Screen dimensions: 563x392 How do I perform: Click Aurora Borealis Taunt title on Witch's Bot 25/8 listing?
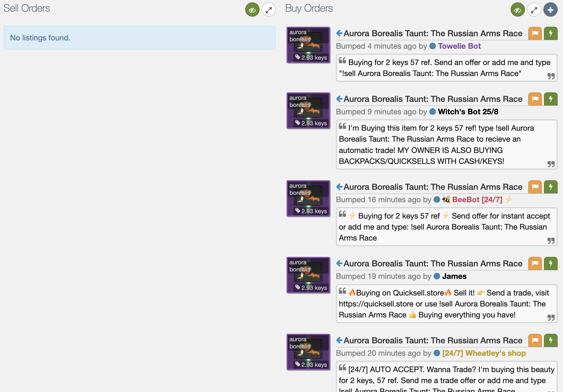click(x=433, y=99)
